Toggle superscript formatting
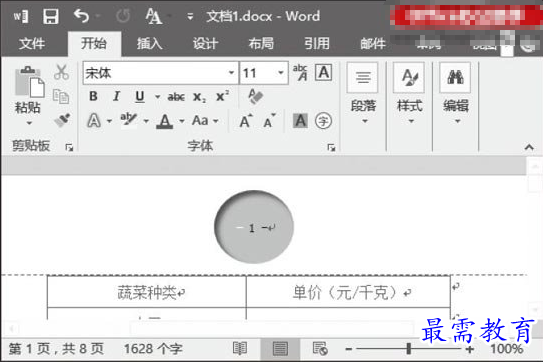Viewport: 543px width, 362px height. coord(222,96)
